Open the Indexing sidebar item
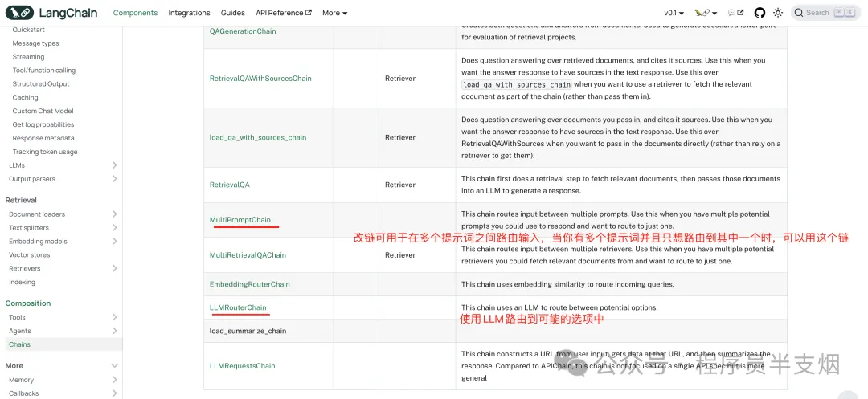The image size is (868, 399). (23, 282)
